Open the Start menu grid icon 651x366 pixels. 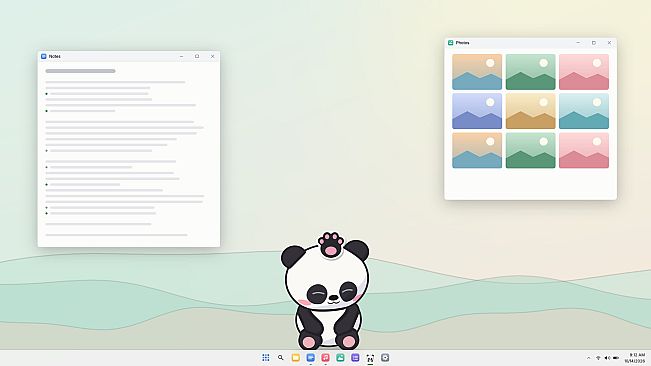[266, 358]
